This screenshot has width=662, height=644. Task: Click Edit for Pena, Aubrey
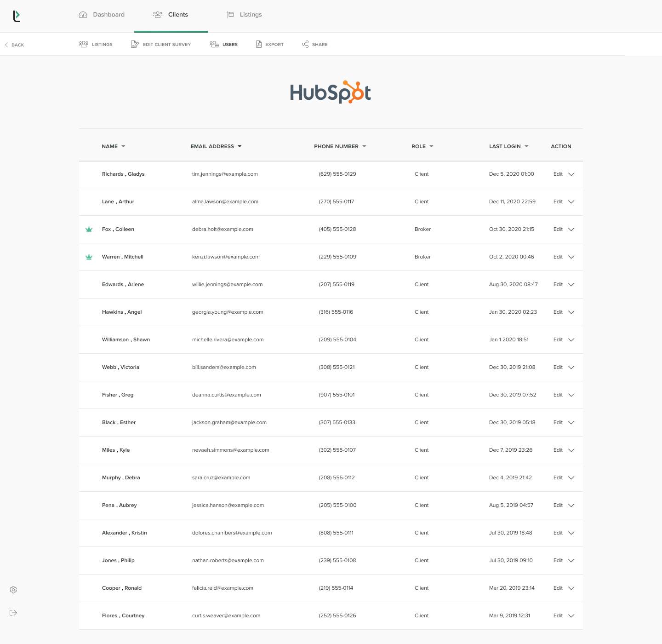[x=558, y=505]
